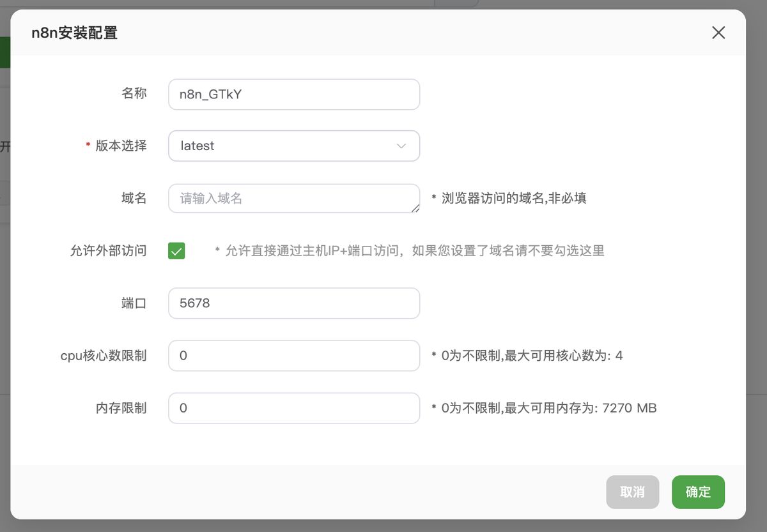Screen dimensions: 767x532
Task: Click the cpu核心数限制 input box
Action: [x=294, y=356]
